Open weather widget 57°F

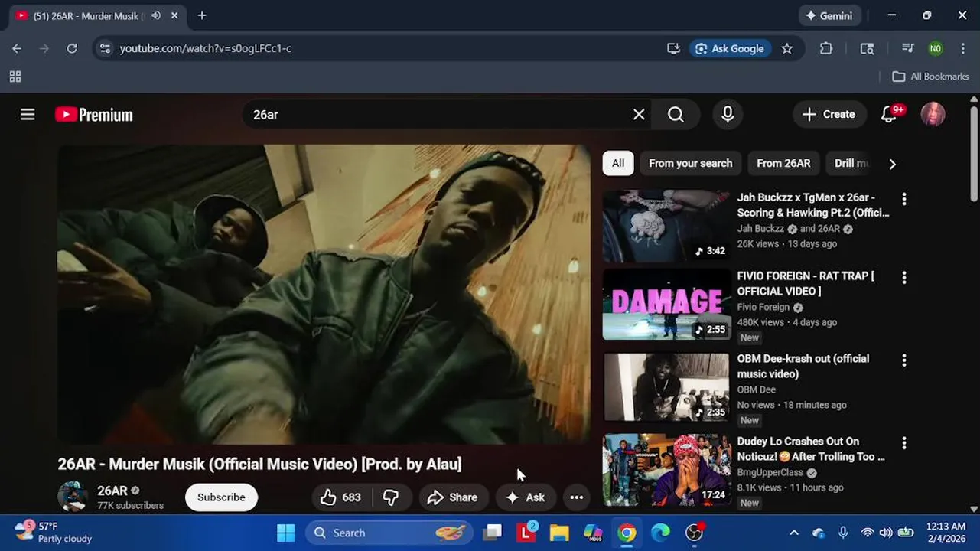click(54, 533)
